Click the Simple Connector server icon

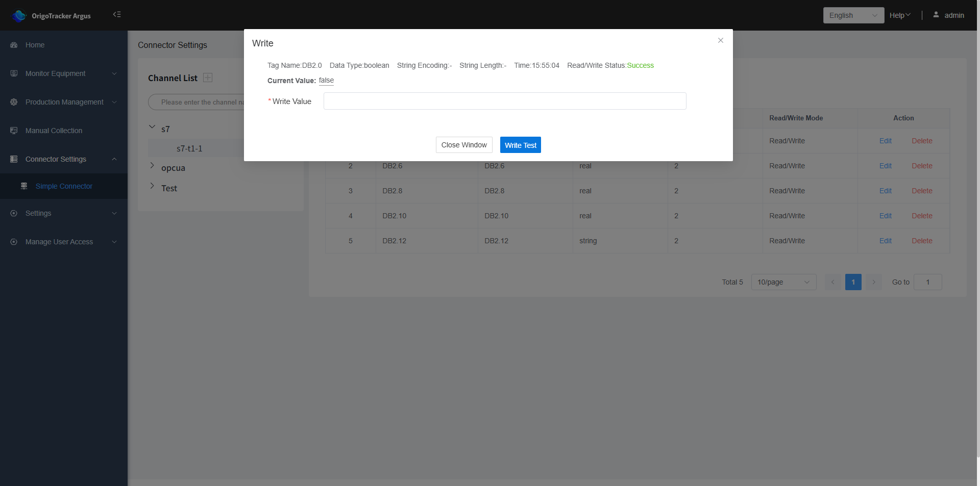[24, 187]
